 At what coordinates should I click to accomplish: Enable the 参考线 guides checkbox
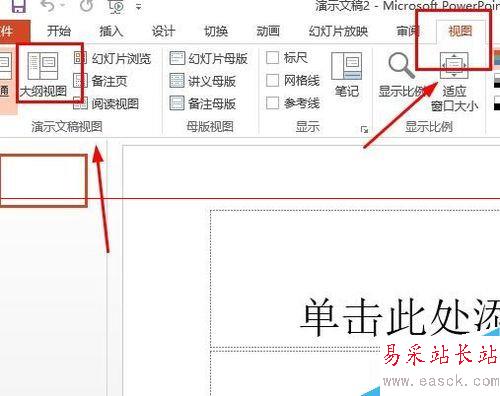272,103
